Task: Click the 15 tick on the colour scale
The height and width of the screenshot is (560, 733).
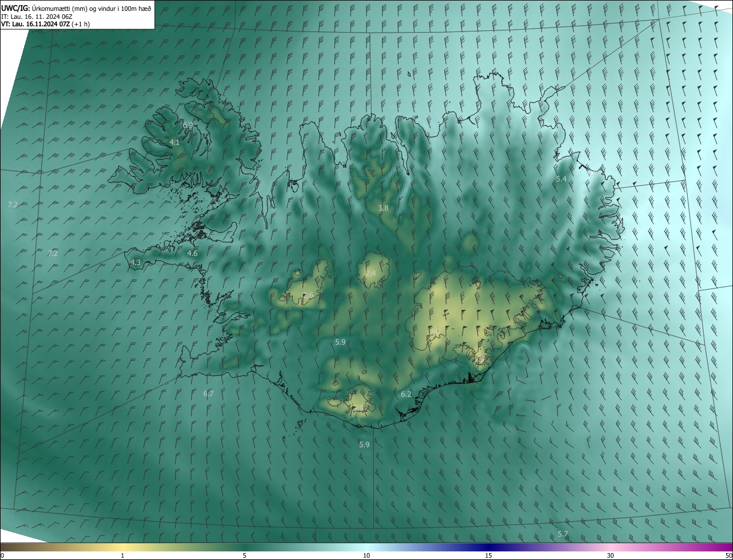Action: pyautogui.click(x=488, y=555)
